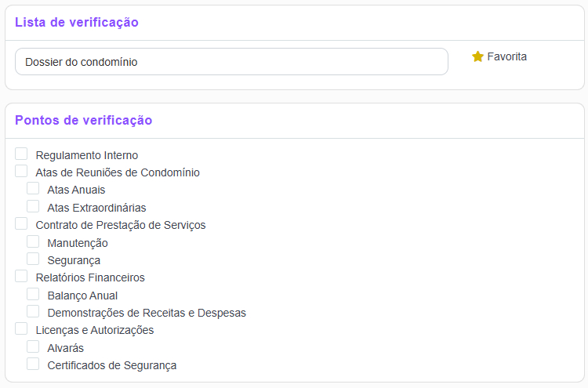
Task: Click the checklist name input field
Action: click(231, 61)
